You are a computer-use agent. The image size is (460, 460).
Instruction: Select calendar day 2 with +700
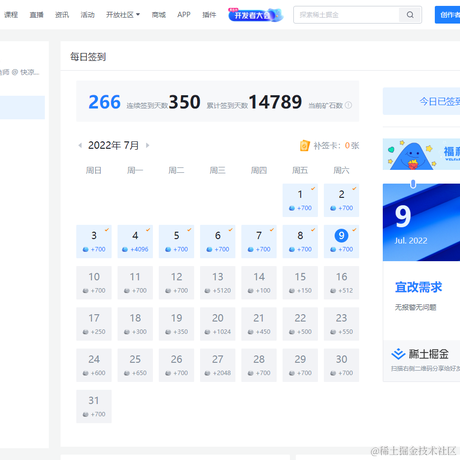point(341,200)
